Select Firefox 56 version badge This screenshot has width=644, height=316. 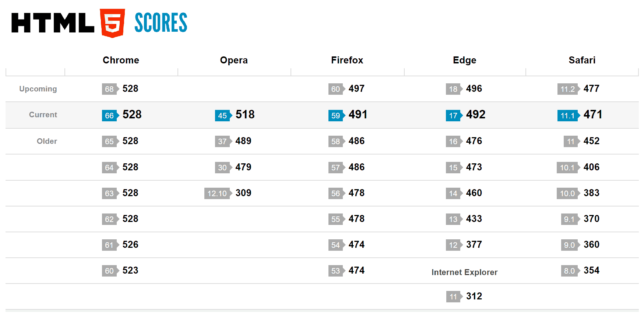337,193
